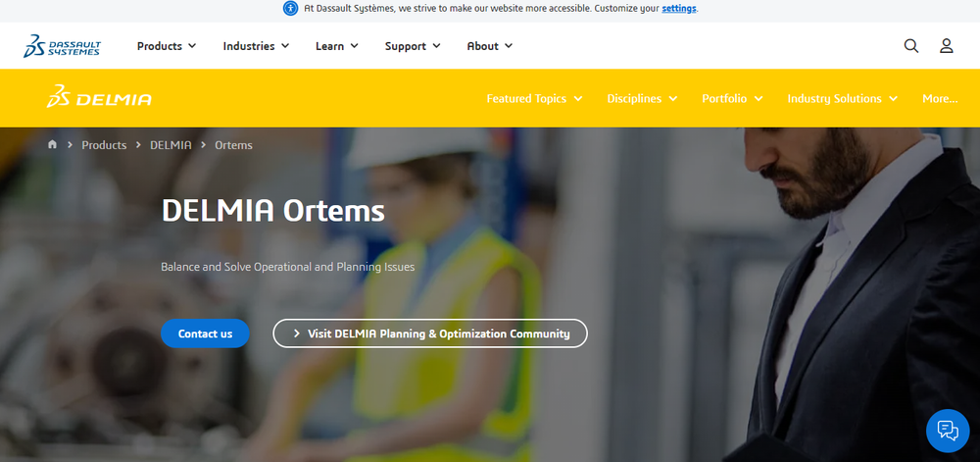Open the Industry Solutions dropdown

[x=843, y=98]
